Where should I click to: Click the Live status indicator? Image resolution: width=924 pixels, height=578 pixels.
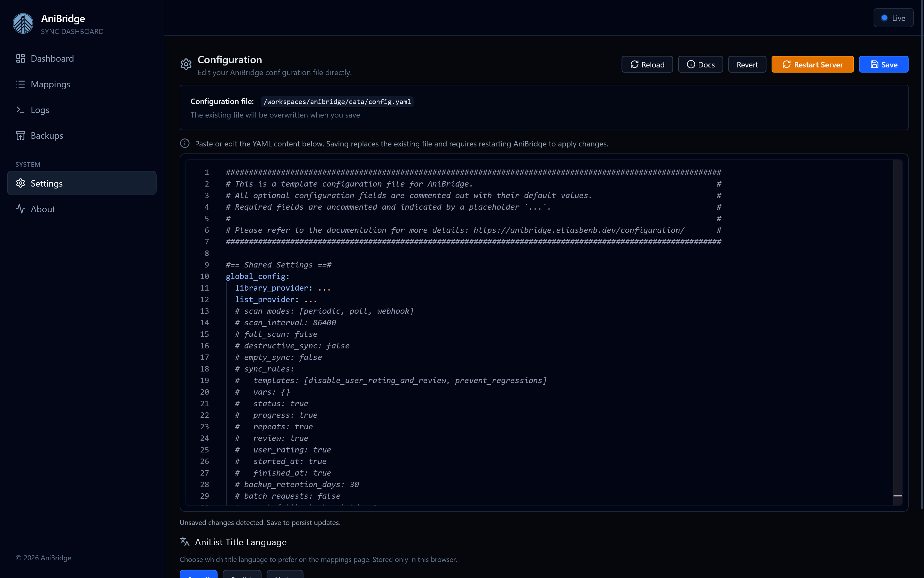(x=893, y=18)
